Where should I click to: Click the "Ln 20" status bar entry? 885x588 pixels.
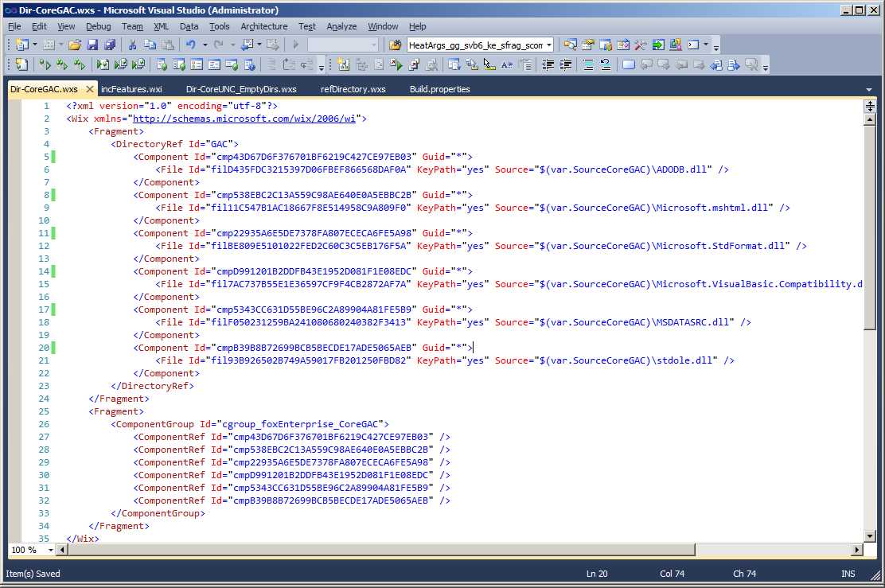(x=597, y=574)
